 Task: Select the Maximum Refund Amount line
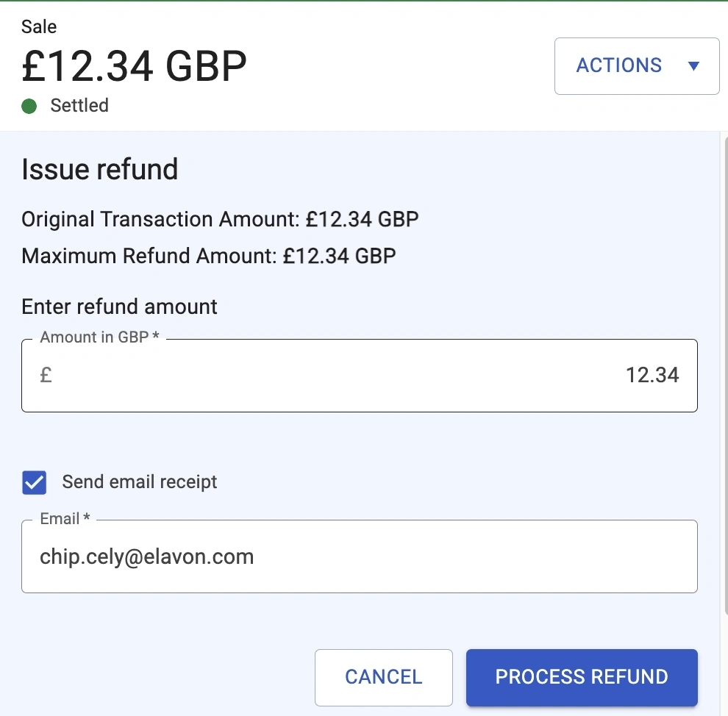pos(208,256)
